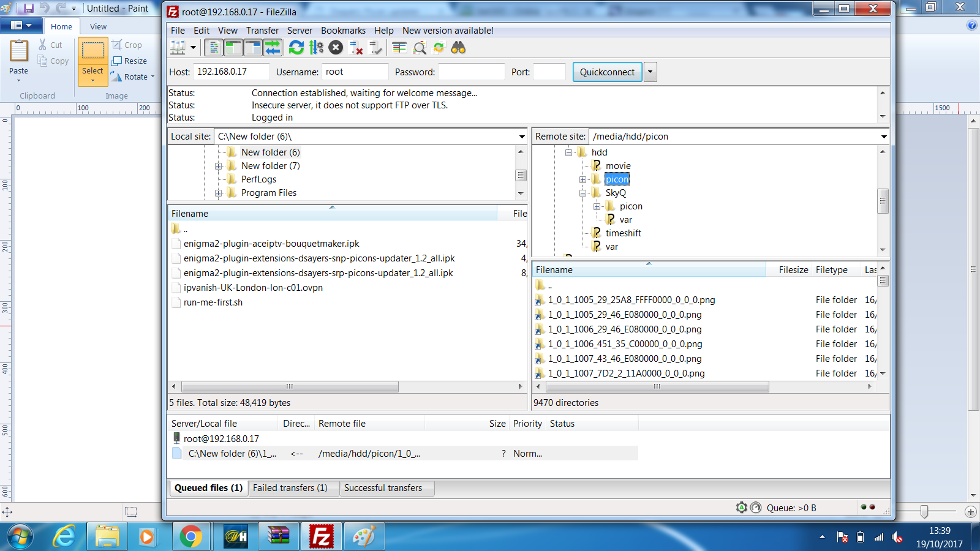Toggle processing of the transfer queue icon
The image size is (980, 551).
pos(316,47)
